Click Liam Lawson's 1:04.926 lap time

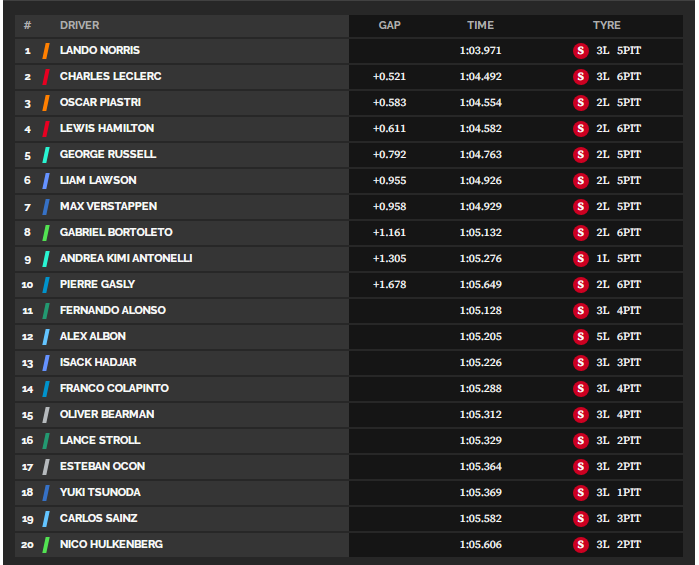[x=481, y=181]
